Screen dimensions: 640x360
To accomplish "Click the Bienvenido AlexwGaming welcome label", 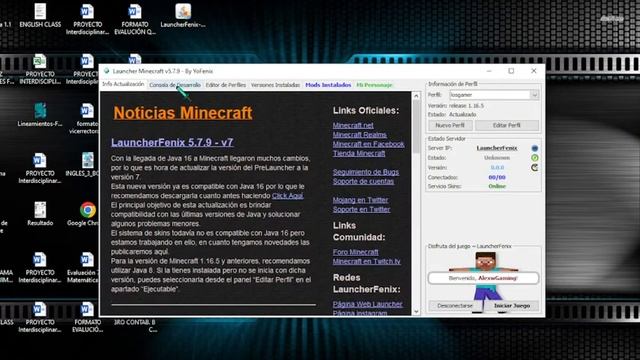I will 483,278.
